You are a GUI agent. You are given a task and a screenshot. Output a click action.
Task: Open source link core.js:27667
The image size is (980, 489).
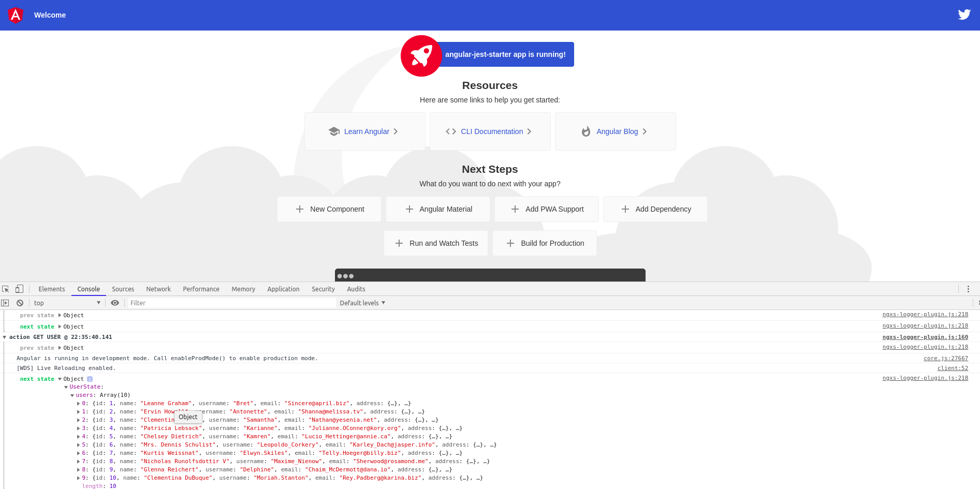(x=946, y=358)
